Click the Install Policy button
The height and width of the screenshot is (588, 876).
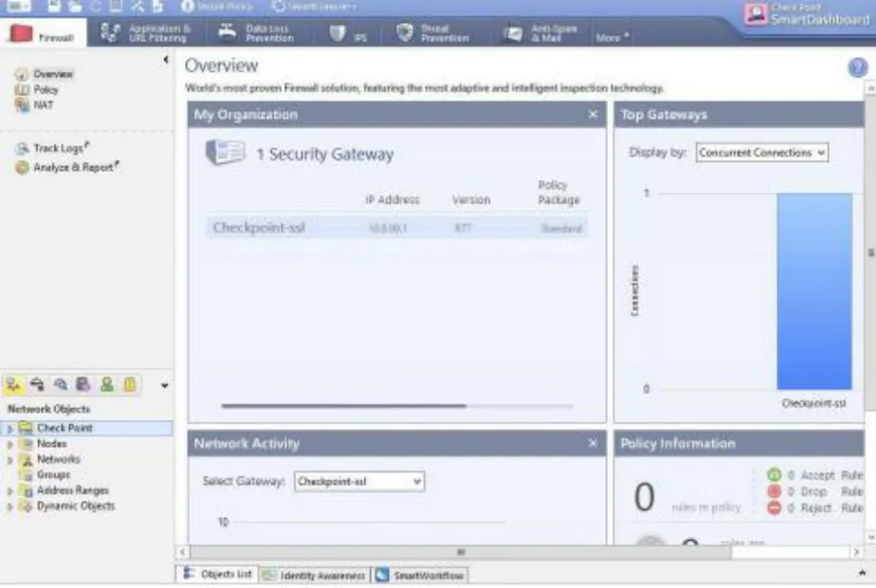(x=217, y=6)
